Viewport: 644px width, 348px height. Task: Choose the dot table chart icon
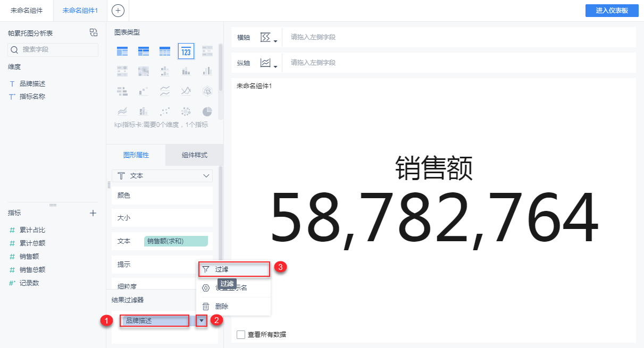(x=122, y=71)
